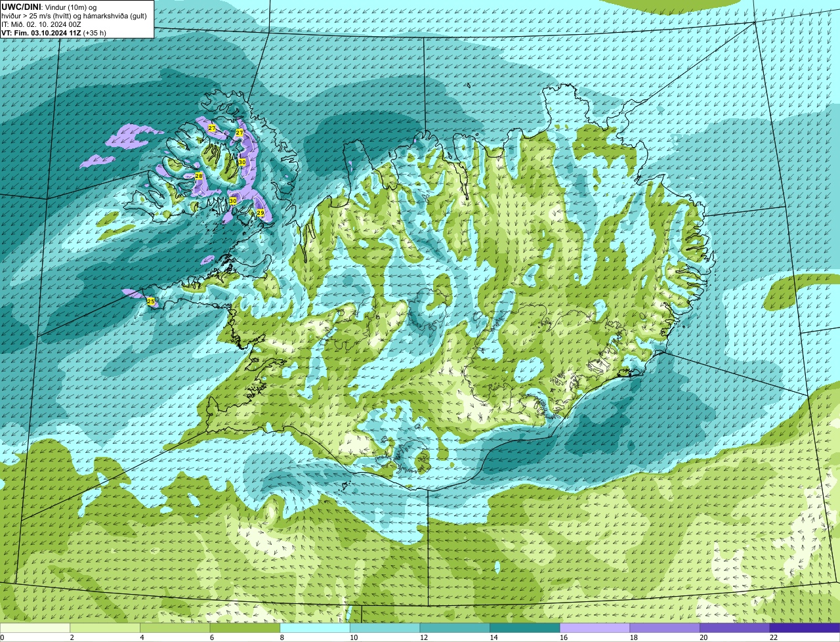The height and width of the screenshot is (642, 840).
Task: Click the 12–14 m/s teal legend swatch
Action: tap(455, 628)
